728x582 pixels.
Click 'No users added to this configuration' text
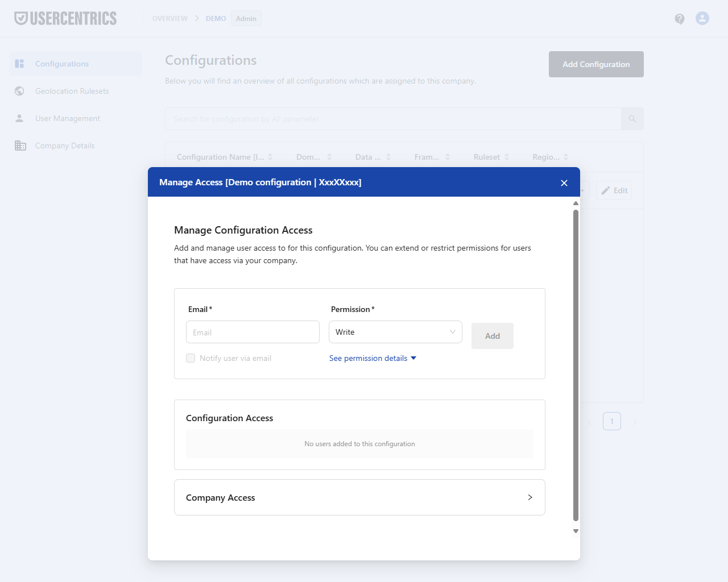pos(359,444)
